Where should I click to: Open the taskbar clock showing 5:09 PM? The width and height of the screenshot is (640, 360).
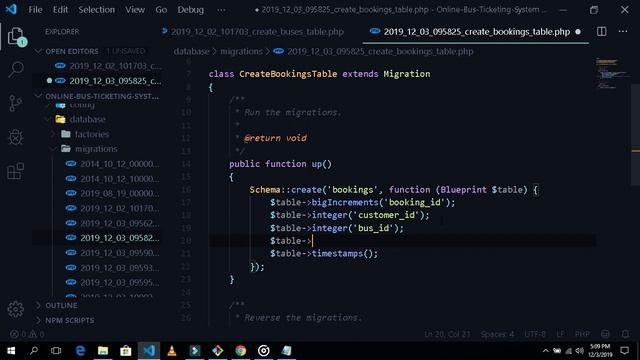[600, 351]
